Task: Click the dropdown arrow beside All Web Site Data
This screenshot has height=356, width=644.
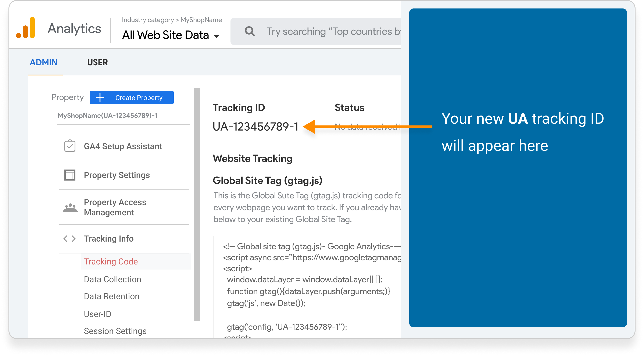Action: (x=217, y=36)
